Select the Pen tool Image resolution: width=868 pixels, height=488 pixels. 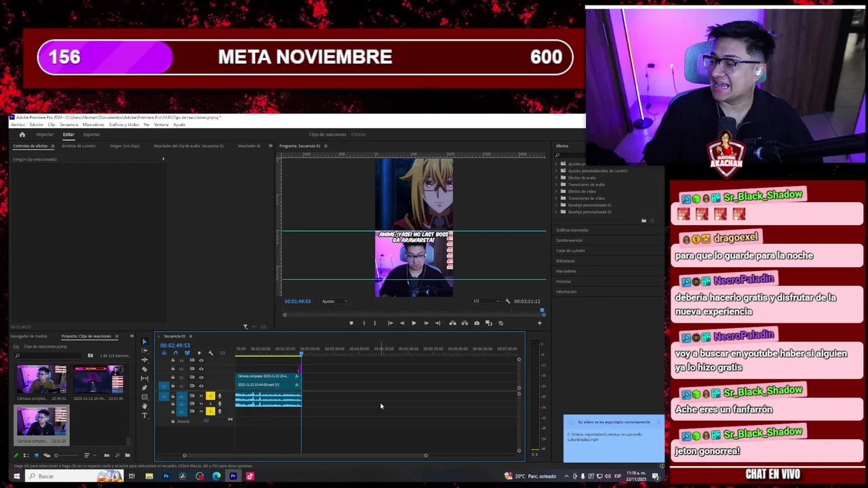tap(144, 388)
